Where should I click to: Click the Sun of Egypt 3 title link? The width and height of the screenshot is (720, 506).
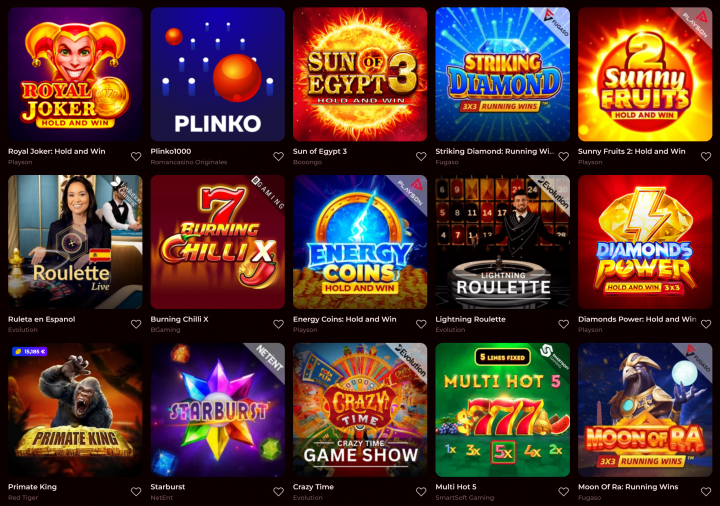pyautogui.click(x=320, y=152)
